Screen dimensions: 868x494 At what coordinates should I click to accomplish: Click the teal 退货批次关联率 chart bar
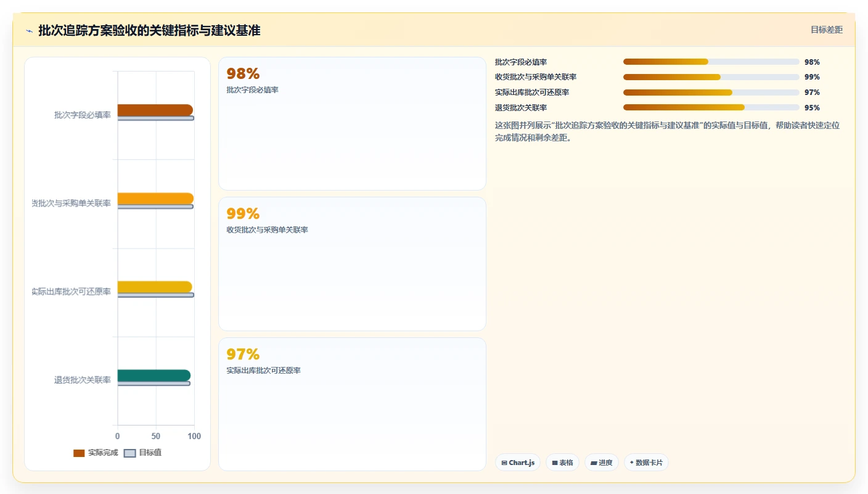tap(154, 375)
